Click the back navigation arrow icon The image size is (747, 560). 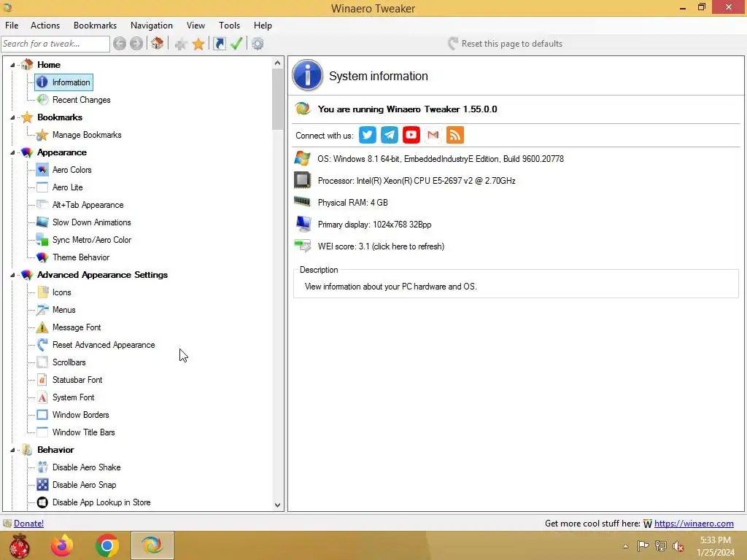pos(120,44)
